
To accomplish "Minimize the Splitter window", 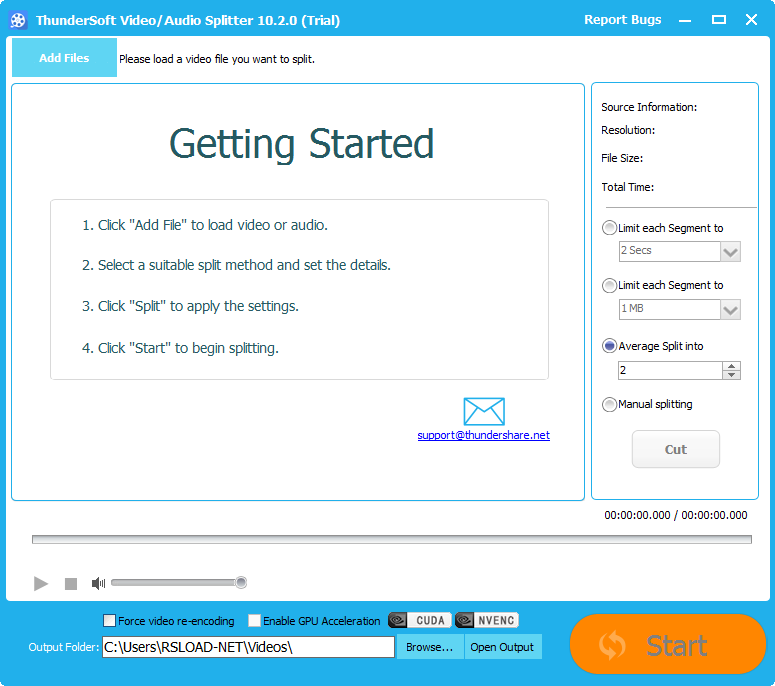I will click(685, 20).
